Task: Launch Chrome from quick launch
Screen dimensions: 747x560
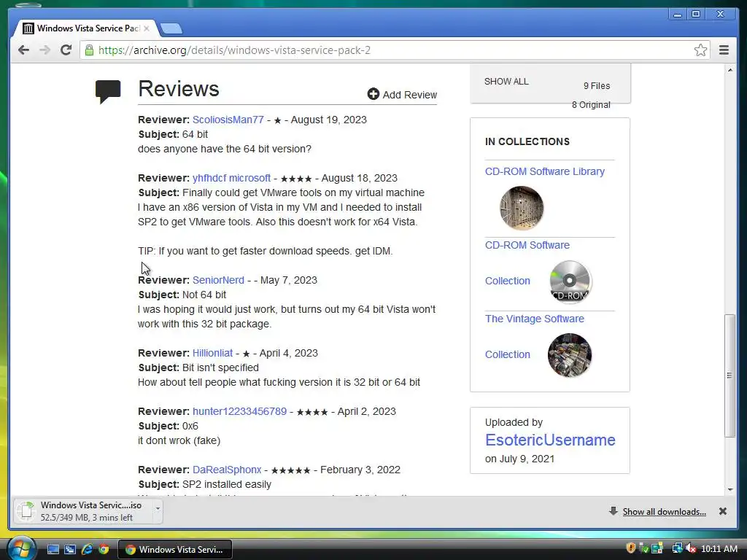Action: 104,550
